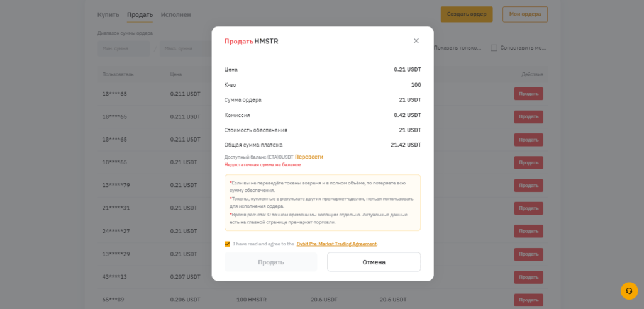Switch to the Купить tab
644x309 pixels.
pos(108,15)
